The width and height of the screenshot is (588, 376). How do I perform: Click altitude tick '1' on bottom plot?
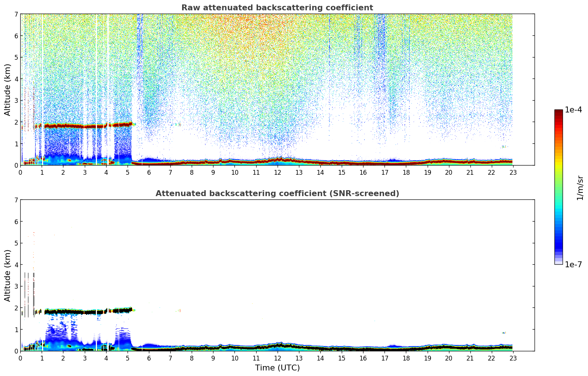pos(16,330)
